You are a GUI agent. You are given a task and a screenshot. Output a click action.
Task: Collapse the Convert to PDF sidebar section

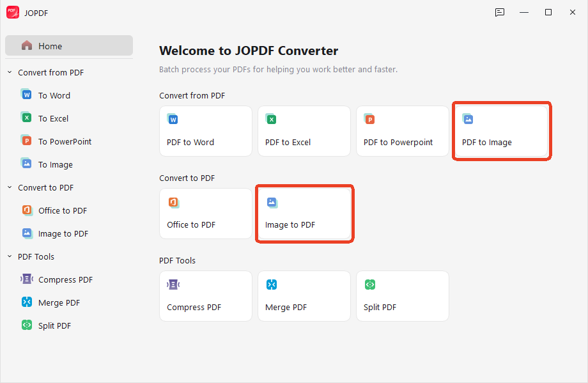tap(10, 187)
